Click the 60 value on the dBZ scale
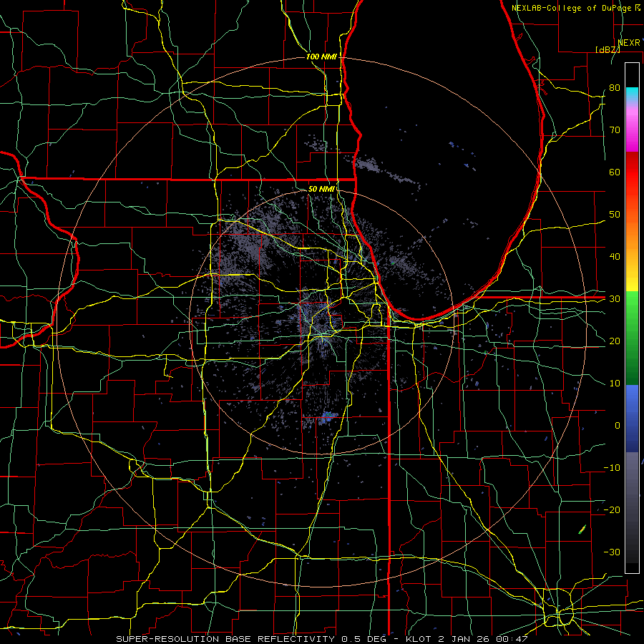 [615, 172]
